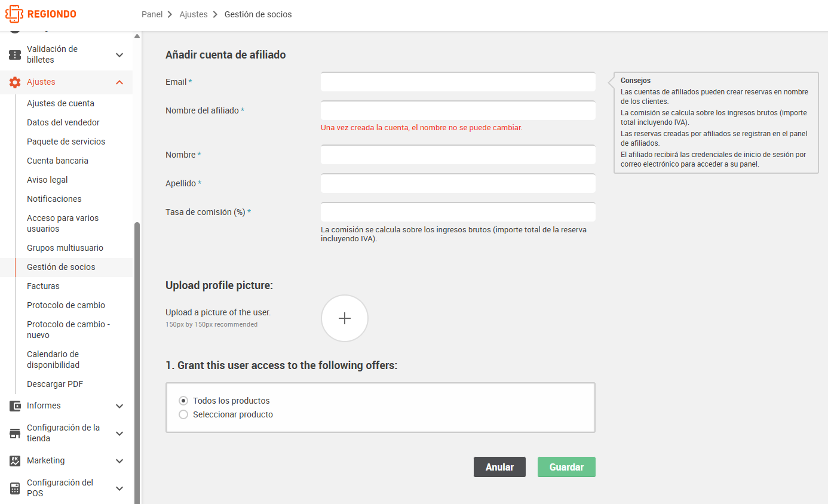Click the Añadir cuenta de afiliado heading
The width and height of the screenshot is (828, 504).
click(x=226, y=55)
